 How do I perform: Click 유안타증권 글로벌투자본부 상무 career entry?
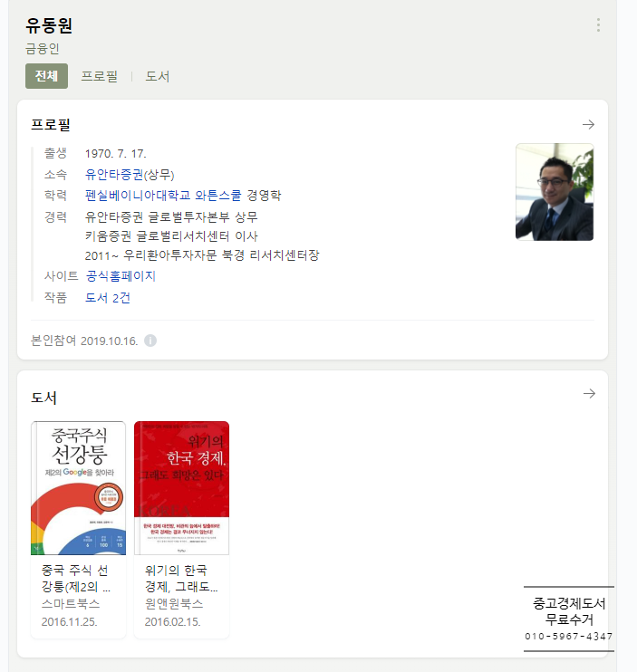tap(171, 216)
